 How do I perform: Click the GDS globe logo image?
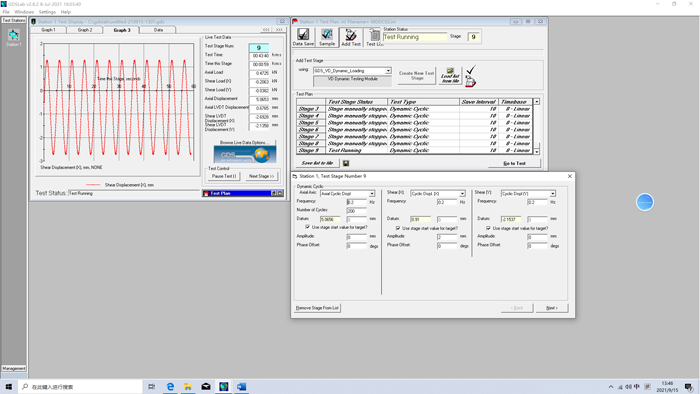coord(245,155)
